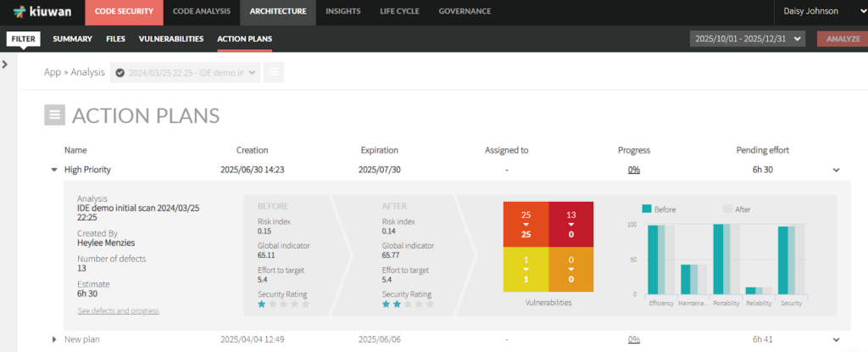868x352 pixels.
Task: Click the Before Global indicator 65.11
Action: click(x=265, y=255)
